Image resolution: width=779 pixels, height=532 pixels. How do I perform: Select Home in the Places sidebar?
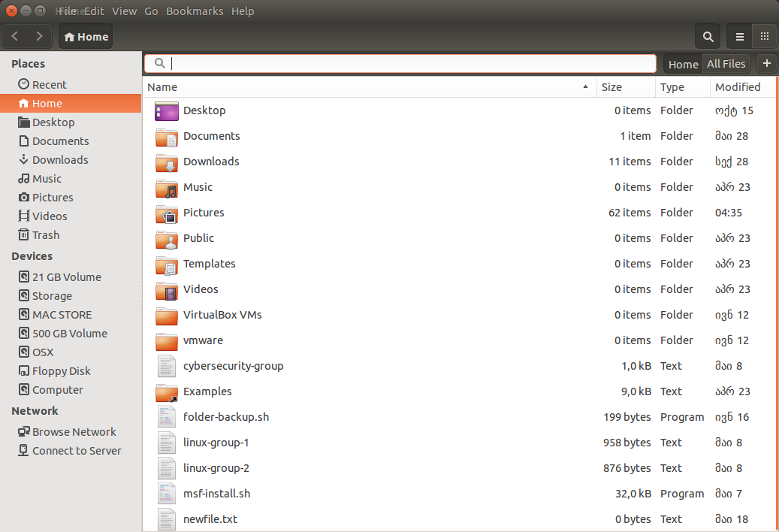coord(71,104)
